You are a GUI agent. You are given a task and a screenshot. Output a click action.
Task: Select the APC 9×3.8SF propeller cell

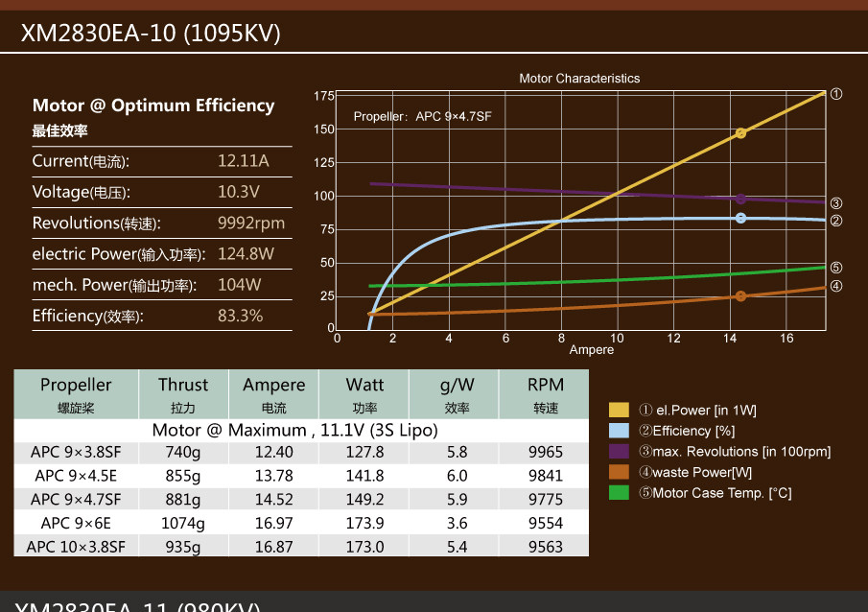tap(76, 453)
